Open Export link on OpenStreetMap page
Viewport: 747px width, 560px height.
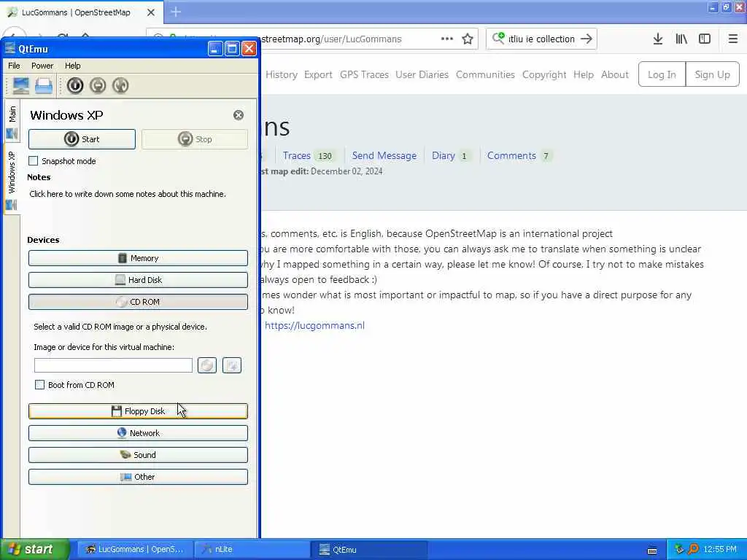click(318, 75)
